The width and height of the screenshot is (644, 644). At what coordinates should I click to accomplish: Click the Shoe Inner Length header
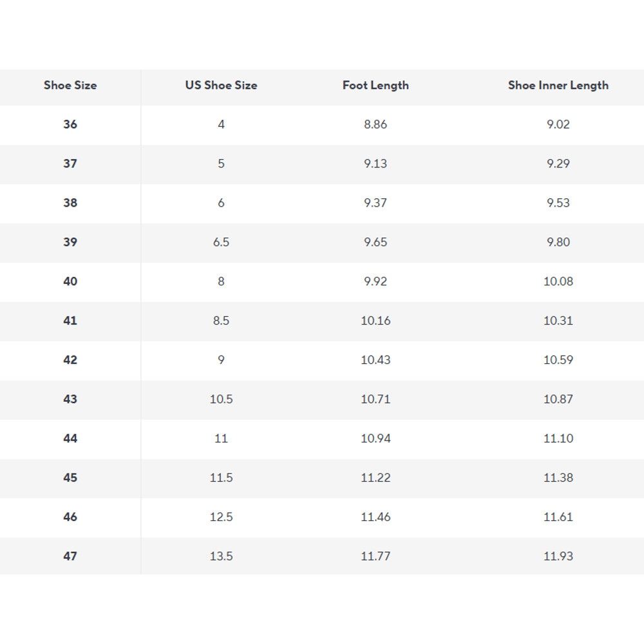[558, 85]
